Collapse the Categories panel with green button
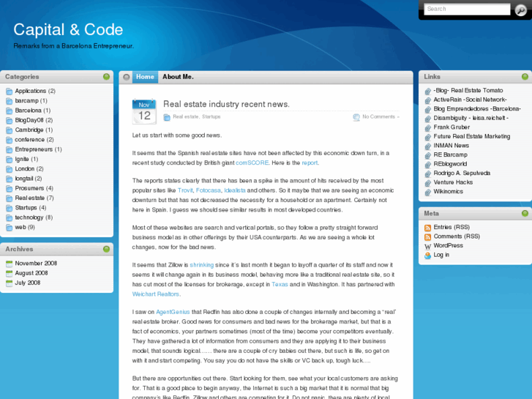Screen dimensions: 532x399 [106, 77]
